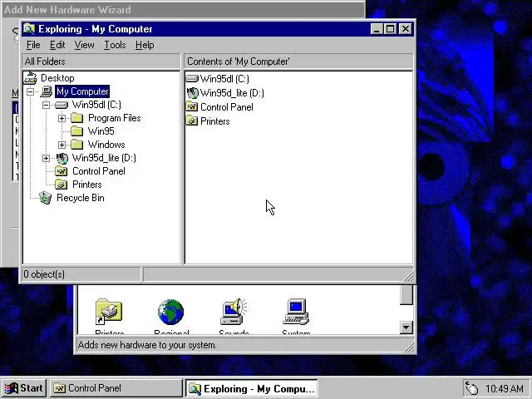
Task: Click system tray icon beside the clock
Action: [471, 388]
